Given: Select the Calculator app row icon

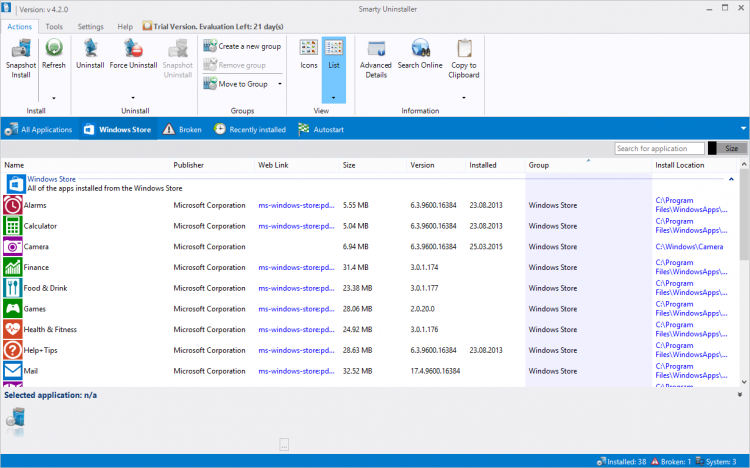Looking at the screenshot, I should coord(12,226).
